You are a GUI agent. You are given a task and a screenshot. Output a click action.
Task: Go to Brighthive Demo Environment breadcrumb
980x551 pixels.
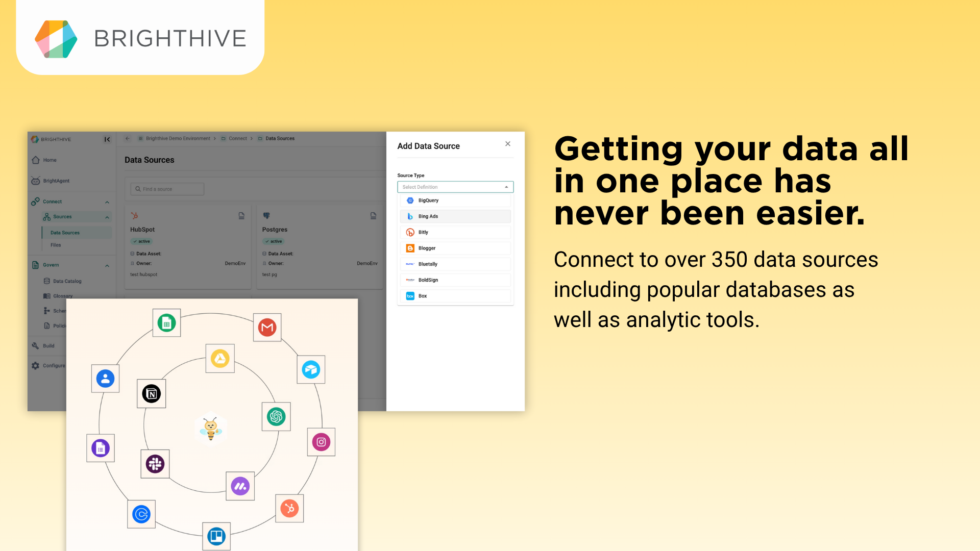click(x=178, y=139)
